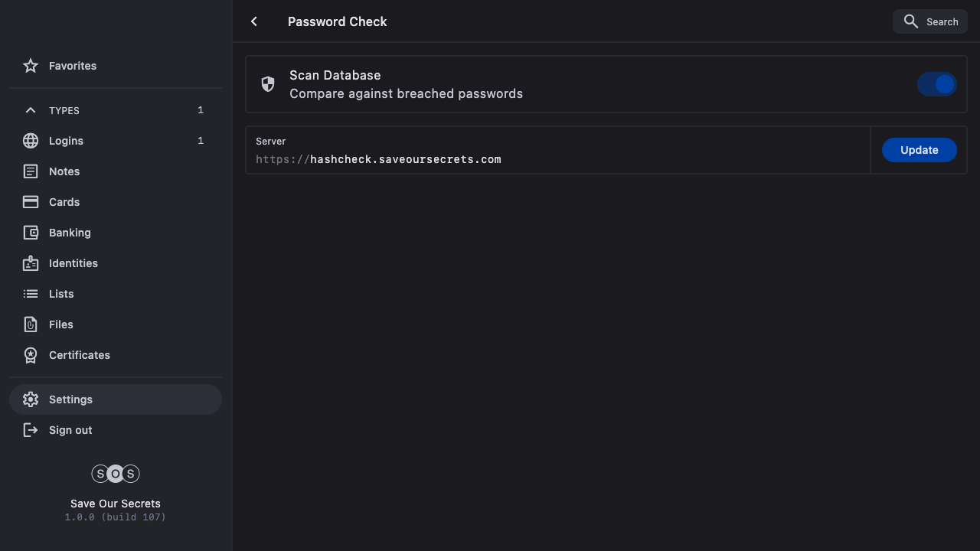This screenshot has height=551, width=980.
Task: Click the Settings gear icon
Action: 31,399
